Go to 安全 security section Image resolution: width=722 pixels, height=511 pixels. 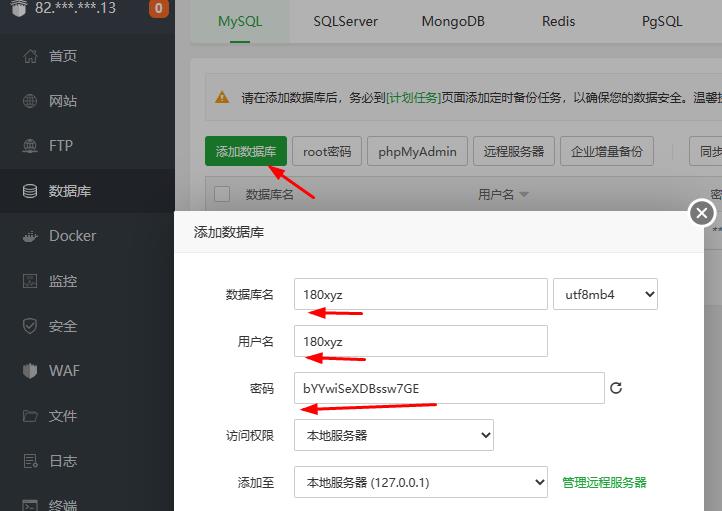tap(63, 326)
